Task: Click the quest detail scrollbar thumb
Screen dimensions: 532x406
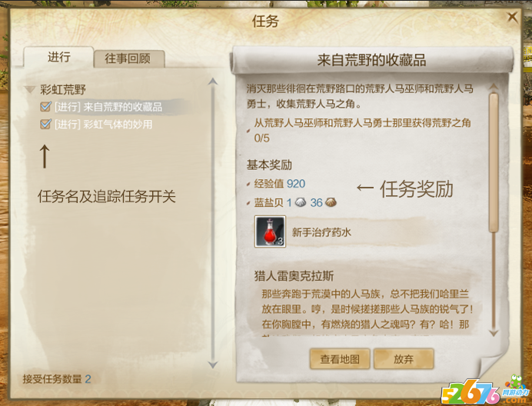Action: [x=494, y=163]
